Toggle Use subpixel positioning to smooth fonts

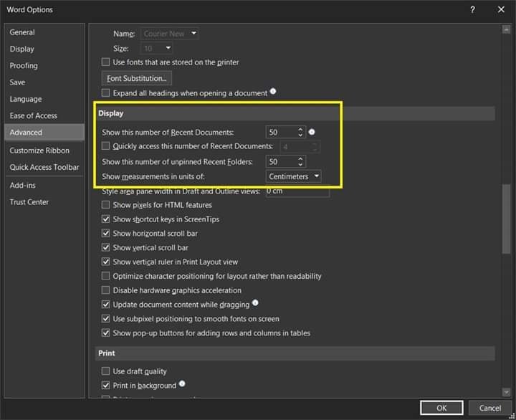pyautogui.click(x=105, y=319)
